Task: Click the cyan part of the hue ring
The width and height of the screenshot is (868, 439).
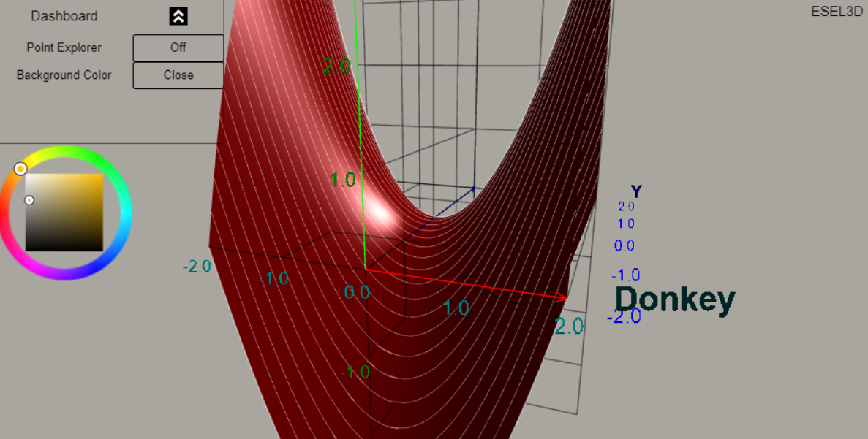Action: [126, 213]
